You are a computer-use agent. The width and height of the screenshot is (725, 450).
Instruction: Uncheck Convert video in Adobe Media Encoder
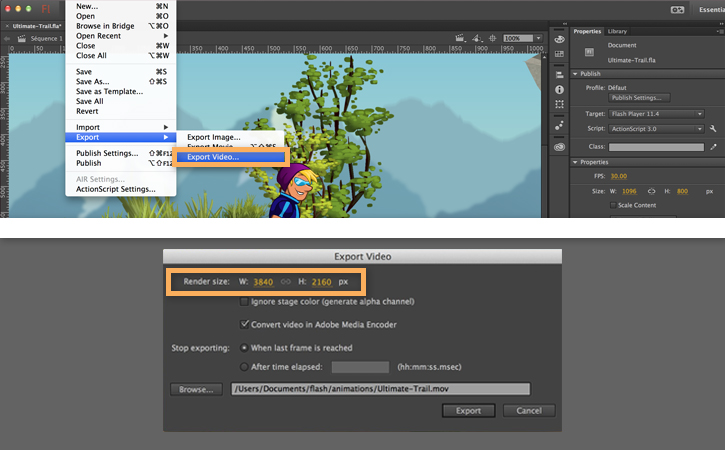click(244, 324)
